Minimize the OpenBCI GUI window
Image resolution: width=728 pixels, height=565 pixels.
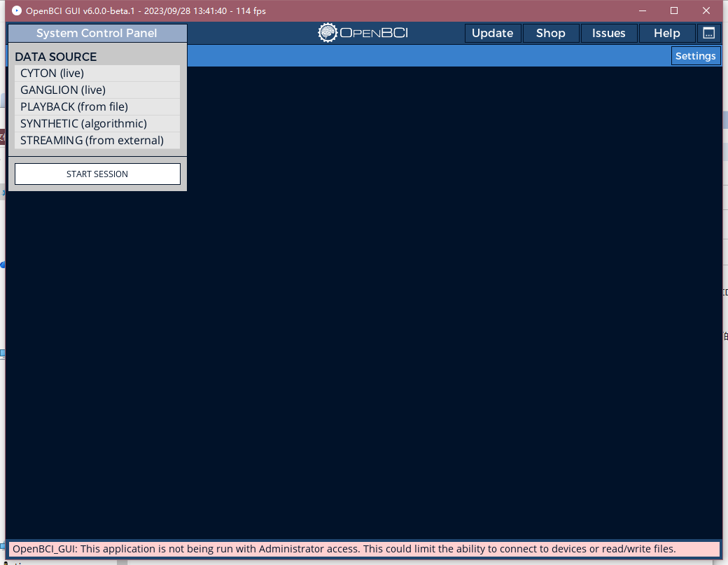coord(643,11)
